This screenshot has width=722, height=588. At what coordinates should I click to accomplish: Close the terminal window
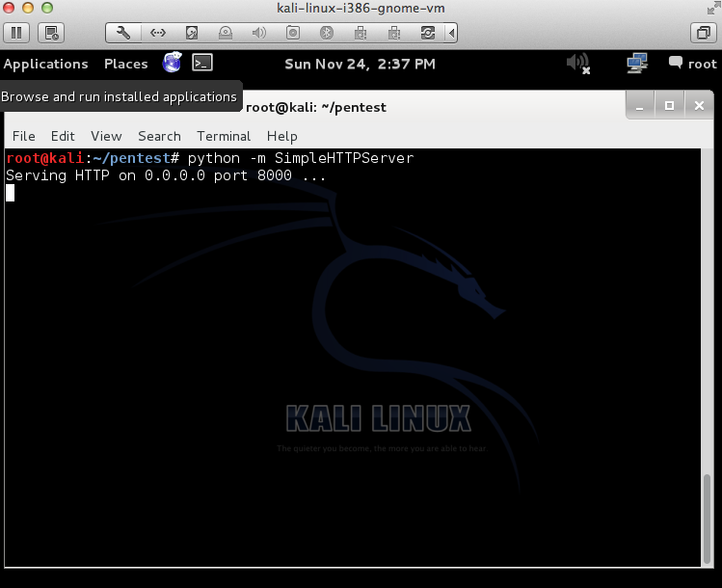[699, 106]
